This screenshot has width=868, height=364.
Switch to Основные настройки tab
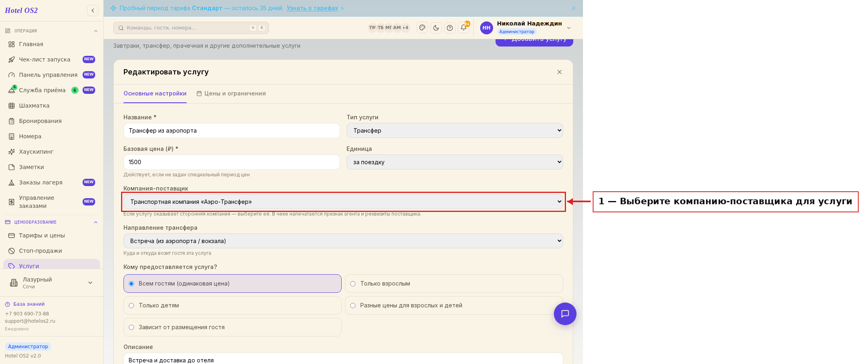click(155, 93)
